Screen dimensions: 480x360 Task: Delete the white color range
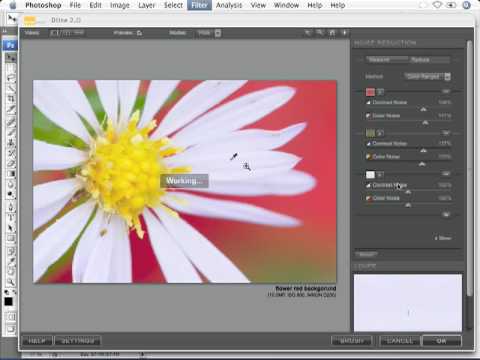(x=446, y=174)
